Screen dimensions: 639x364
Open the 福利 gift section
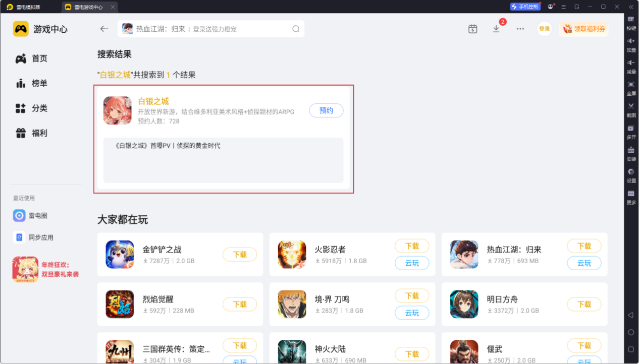click(31, 133)
